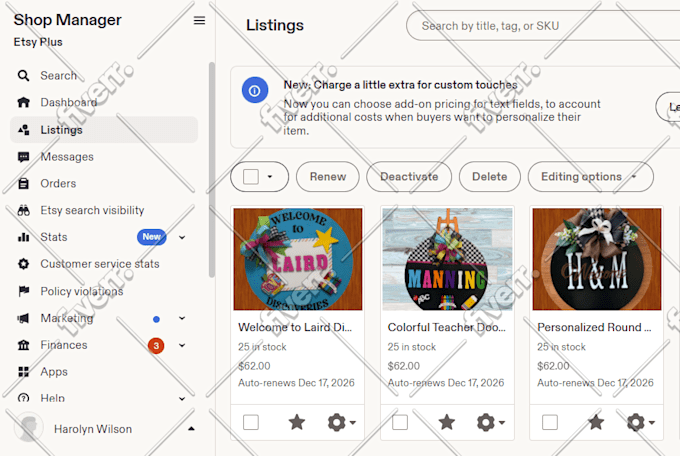
Task: Open gear menu for Colorful Teacher Door listing
Action: click(x=491, y=422)
